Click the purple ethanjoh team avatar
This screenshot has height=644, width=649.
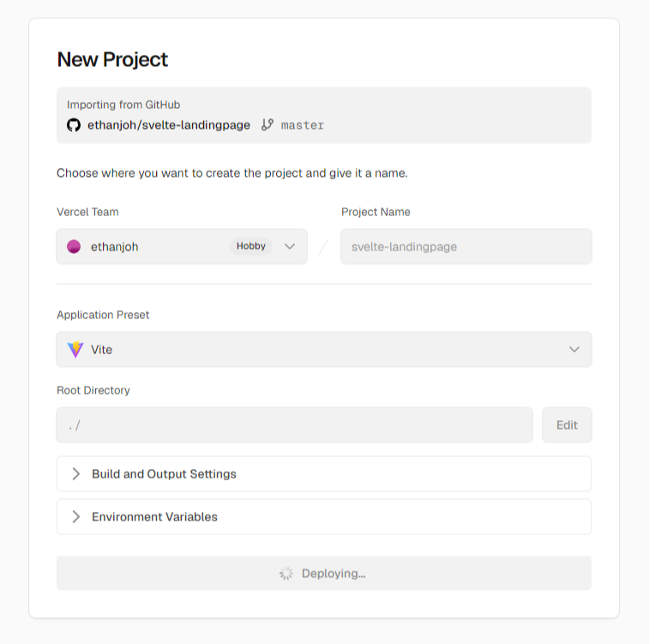74,247
